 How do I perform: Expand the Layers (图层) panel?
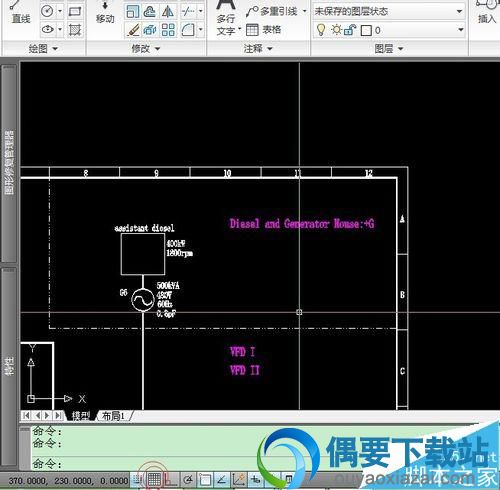[x=389, y=49]
